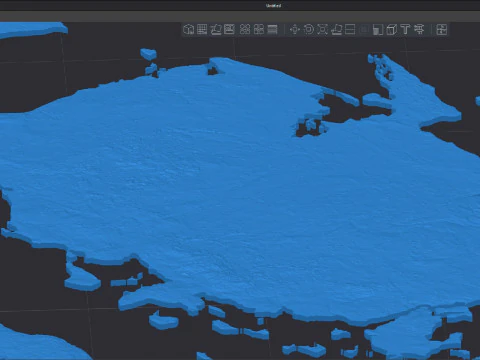
Task: Select the Rotate tool circular icon
Action: coord(309,29)
